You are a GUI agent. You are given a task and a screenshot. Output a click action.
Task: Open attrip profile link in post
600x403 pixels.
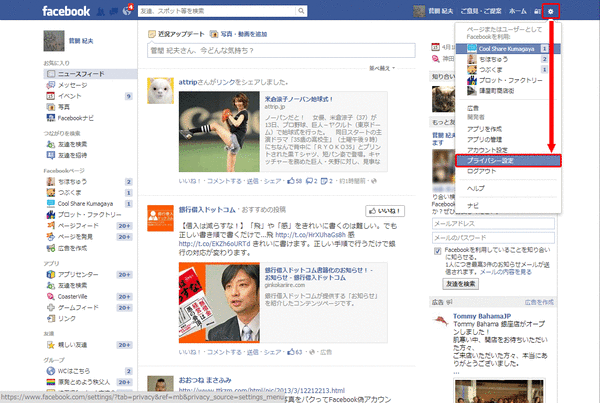188,82
